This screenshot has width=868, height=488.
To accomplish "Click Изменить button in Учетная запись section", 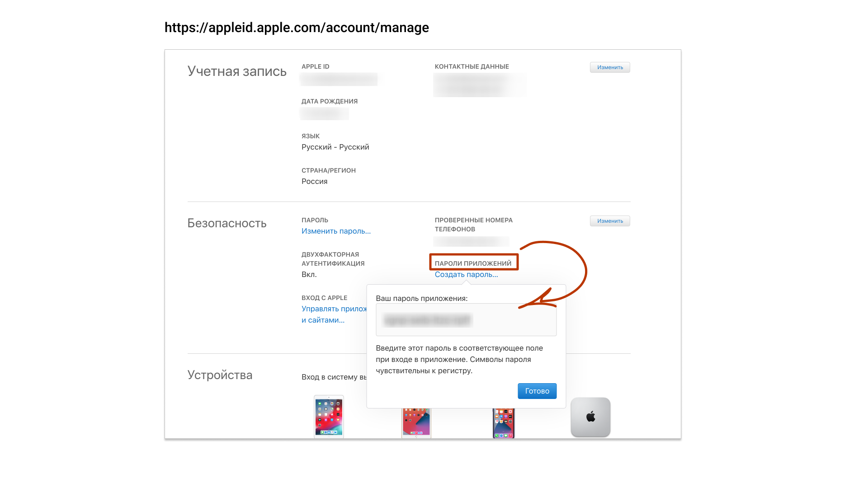I will pyautogui.click(x=610, y=67).
